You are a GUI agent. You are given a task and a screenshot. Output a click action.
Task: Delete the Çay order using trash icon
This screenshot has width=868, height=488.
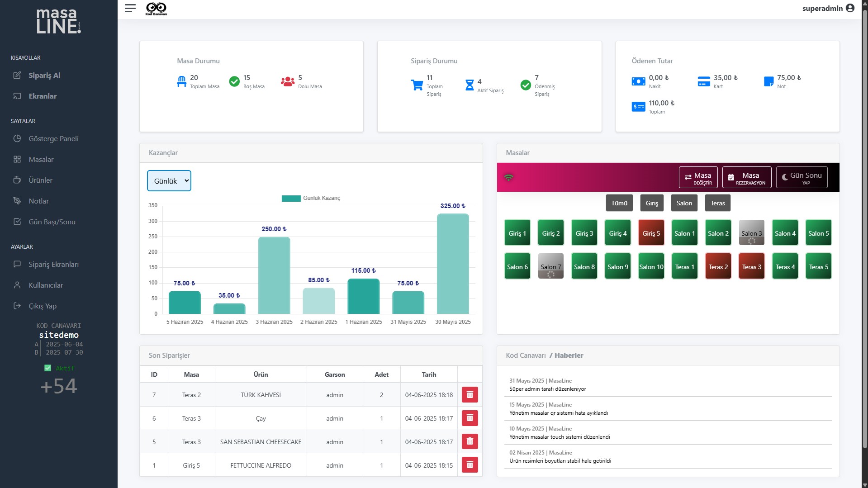click(470, 418)
